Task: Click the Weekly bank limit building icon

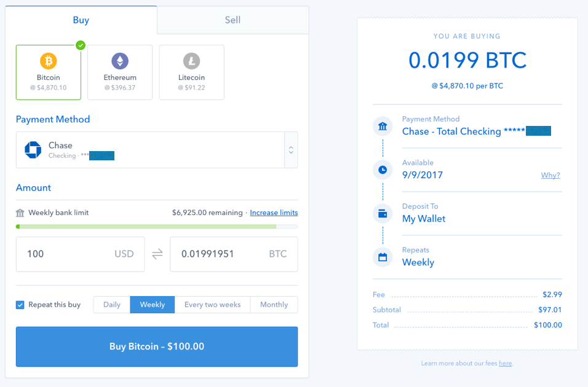Action: coord(20,213)
